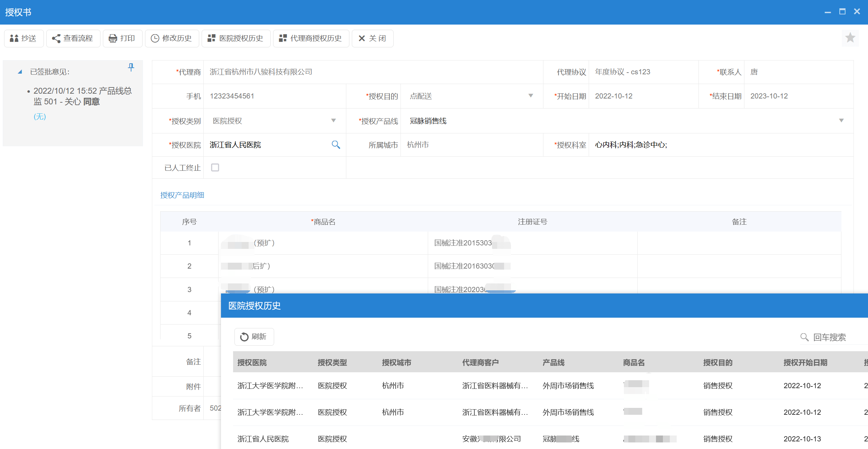The height and width of the screenshot is (449, 868).
Task: Open 代理商授权历史 from the toolbar
Action: click(310, 38)
